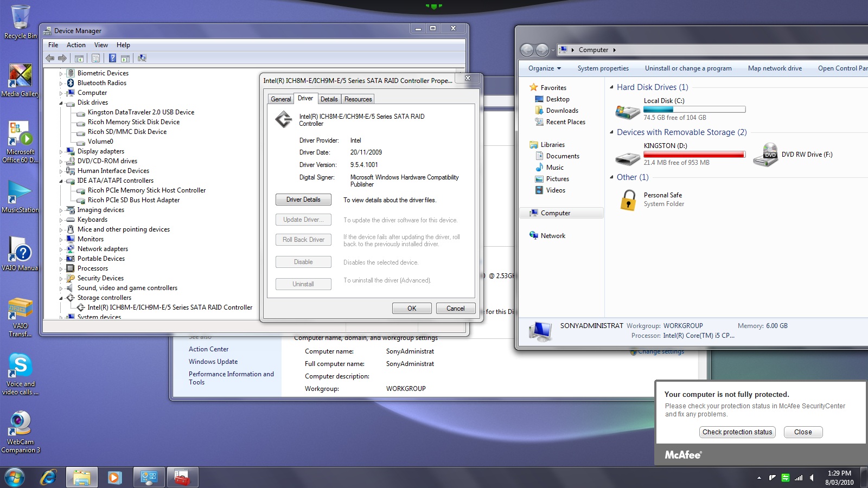Viewport: 868px width, 488px height.
Task: Expand the Network adapters tree node
Action: click(61, 249)
